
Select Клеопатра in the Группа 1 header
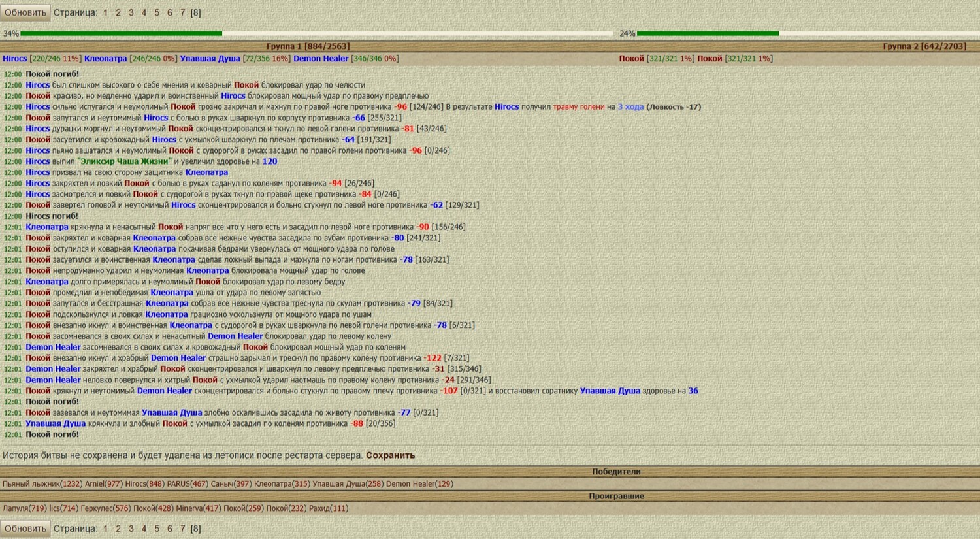[x=105, y=59]
